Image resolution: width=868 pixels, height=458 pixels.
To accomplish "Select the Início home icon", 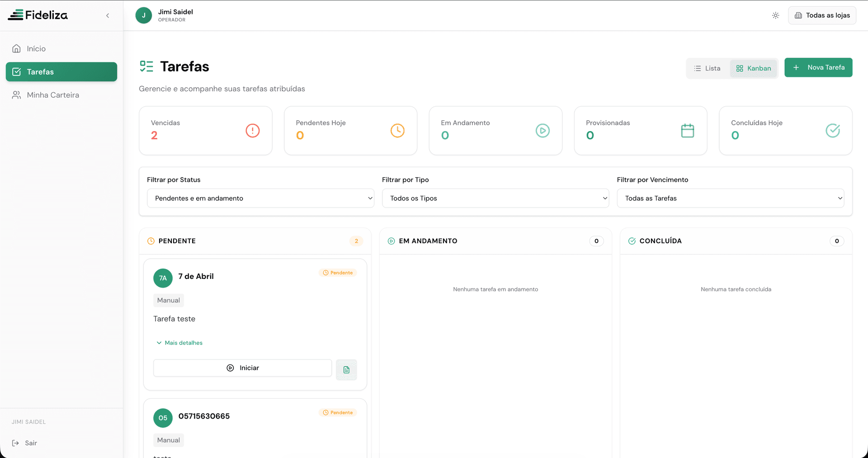I will point(16,48).
